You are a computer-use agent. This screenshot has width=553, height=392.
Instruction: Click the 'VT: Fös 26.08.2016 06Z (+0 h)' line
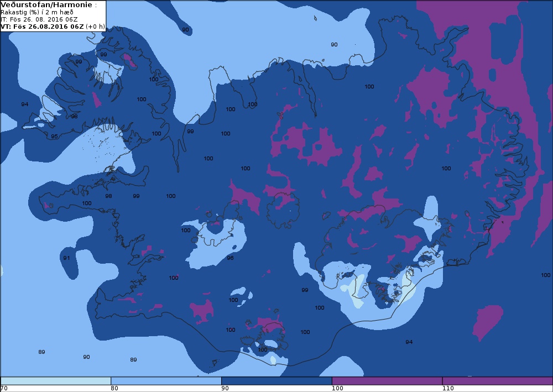click(x=53, y=27)
